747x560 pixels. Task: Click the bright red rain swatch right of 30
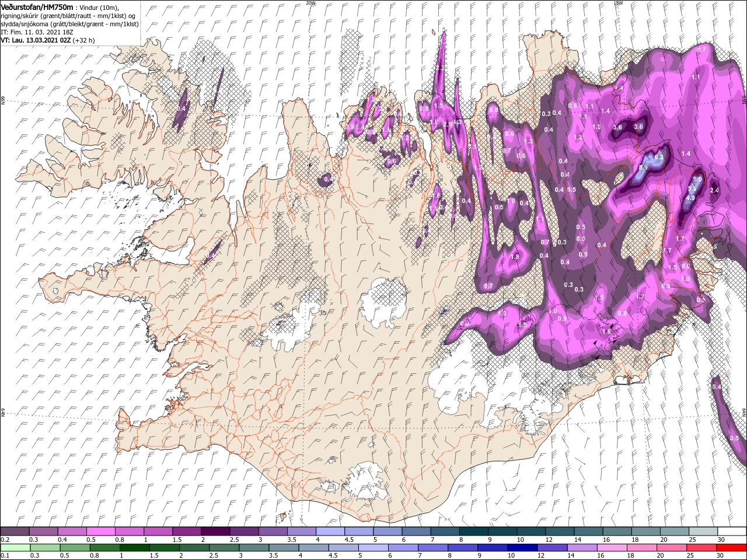[732, 548]
